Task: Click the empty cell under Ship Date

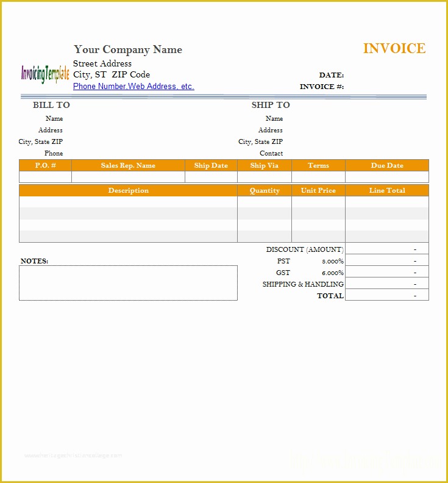Action: tap(212, 177)
